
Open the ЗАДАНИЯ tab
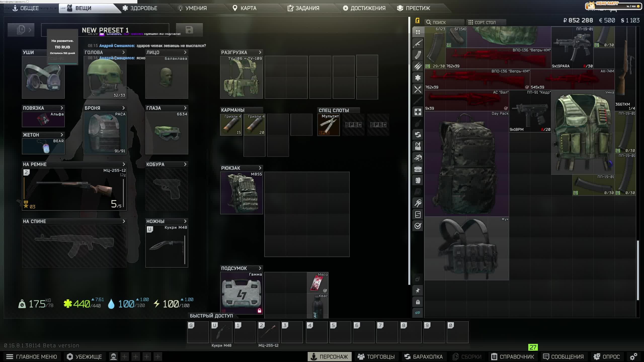click(x=303, y=8)
